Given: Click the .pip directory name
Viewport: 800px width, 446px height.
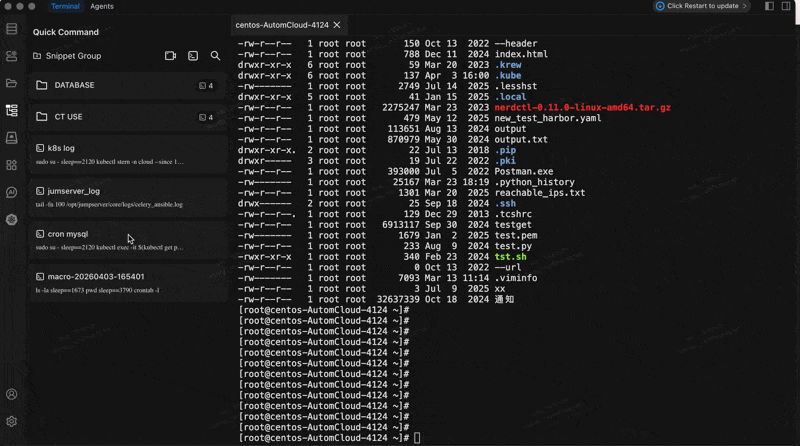Looking at the screenshot, I should [x=505, y=150].
